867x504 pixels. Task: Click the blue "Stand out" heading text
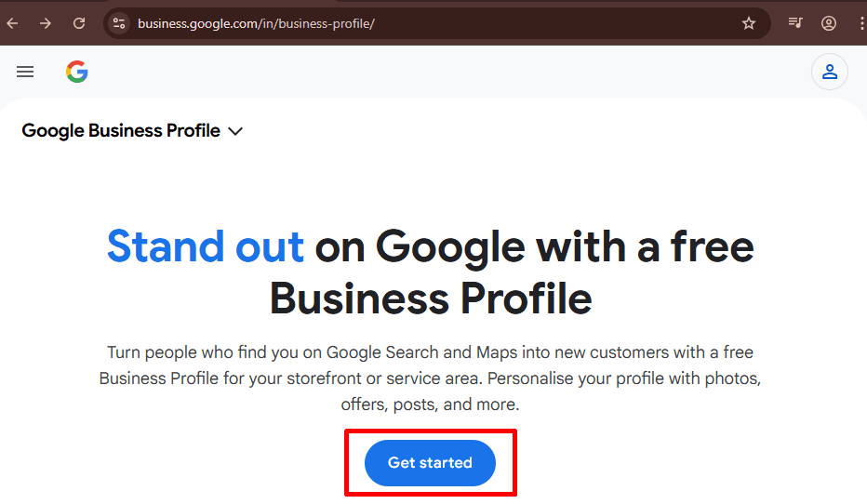pyautogui.click(x=206, y=246)
